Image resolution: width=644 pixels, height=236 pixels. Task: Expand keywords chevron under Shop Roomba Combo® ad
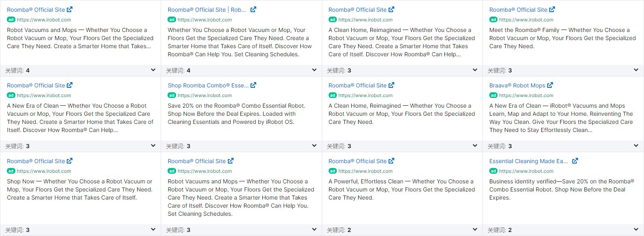coord(314,146)
